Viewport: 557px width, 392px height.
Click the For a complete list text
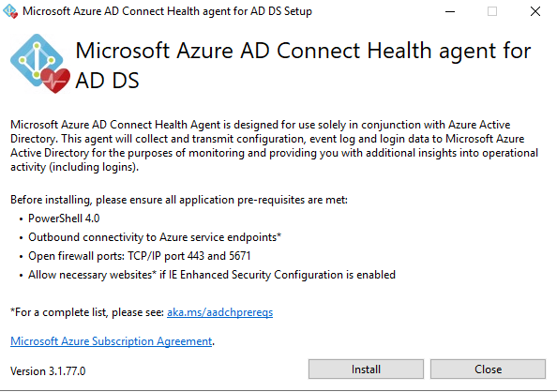pos(87,312)
